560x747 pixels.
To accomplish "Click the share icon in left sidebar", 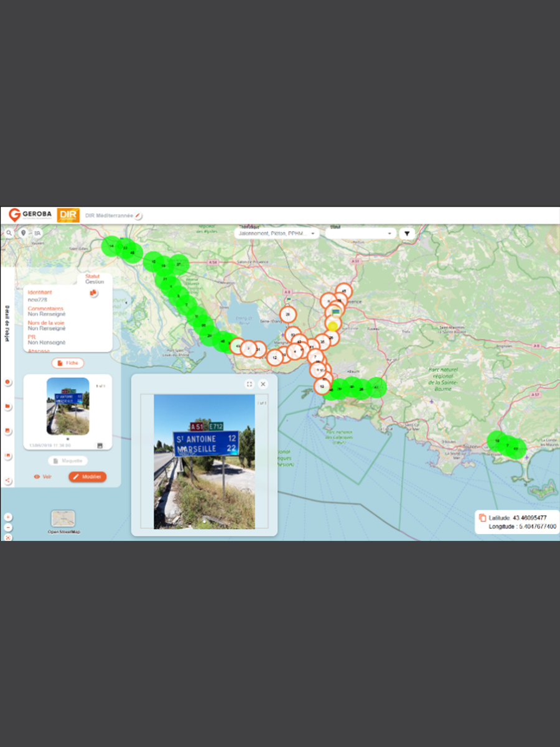I will (x=7, y=481).
